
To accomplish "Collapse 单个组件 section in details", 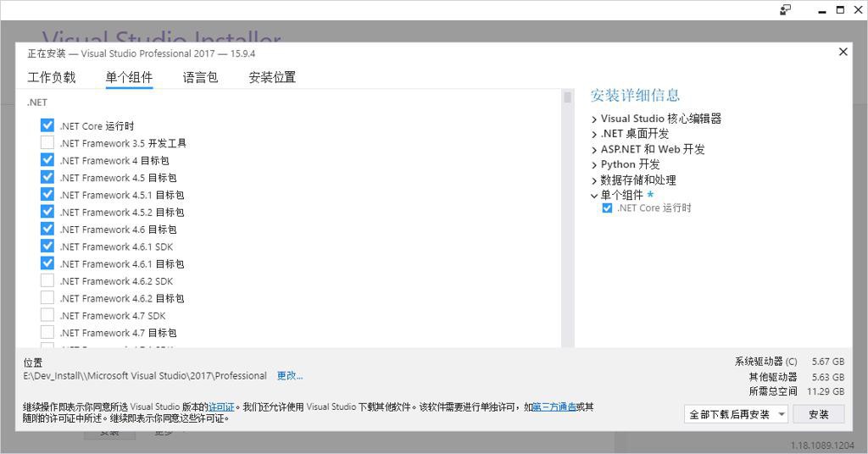I will pyautogui.click(x=594, y=196).
